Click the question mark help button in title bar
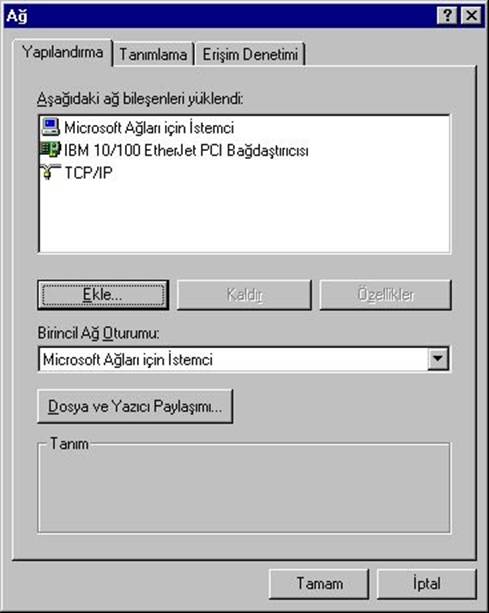489x613 pixels. (447, 16)
